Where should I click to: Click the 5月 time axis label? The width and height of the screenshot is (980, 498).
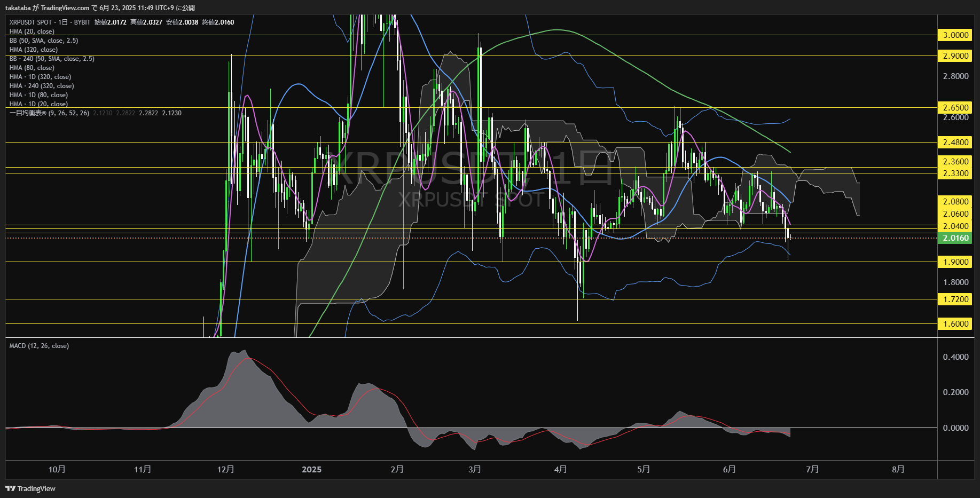click(x=644, y=470)
